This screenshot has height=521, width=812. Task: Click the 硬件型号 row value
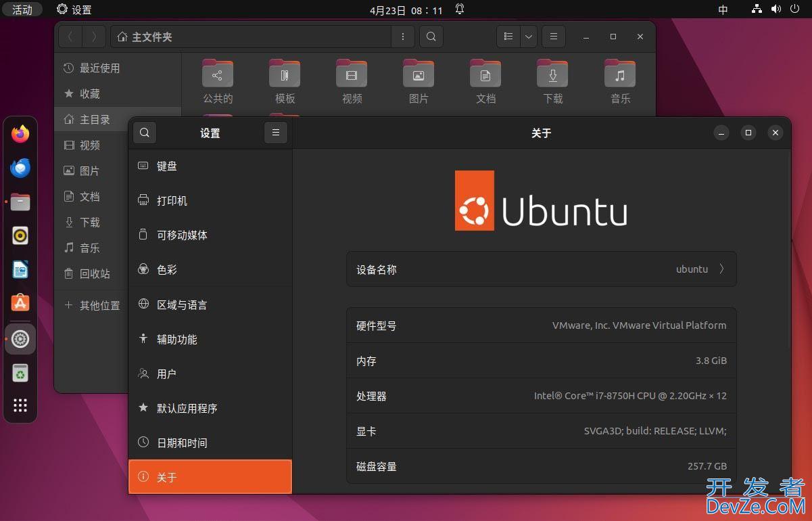(x=640, y=325)
